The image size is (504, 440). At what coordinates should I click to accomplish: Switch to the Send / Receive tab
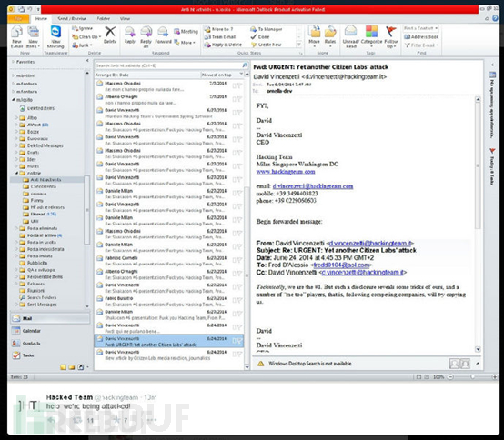(72, 19)
